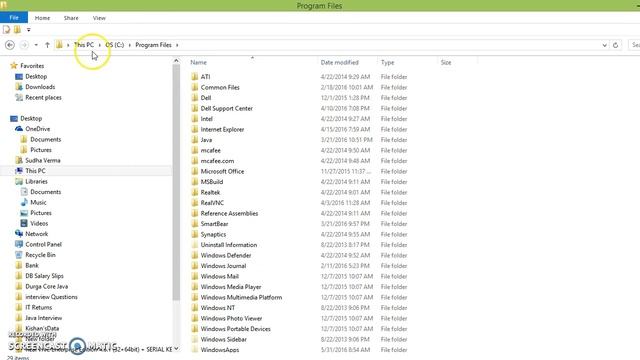Click the ATI folder icon
Viewport: 640px width, 360px height.
[195, 77]
